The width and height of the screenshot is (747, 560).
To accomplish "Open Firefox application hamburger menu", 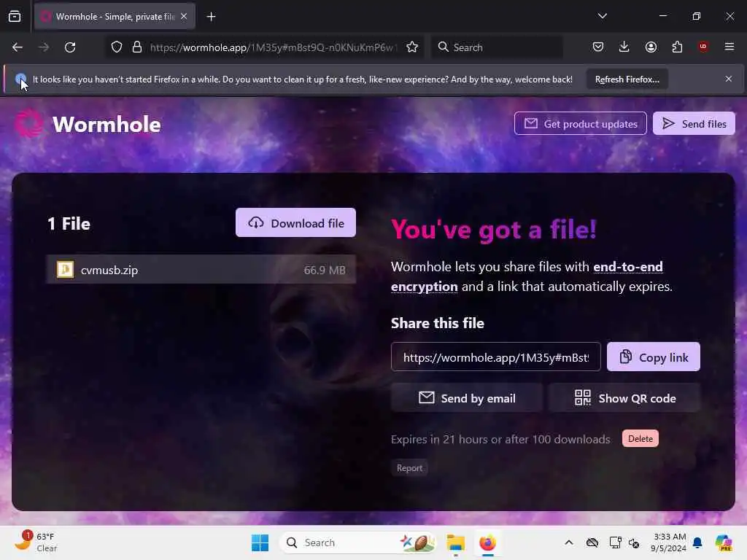I will tap(729, 47).
